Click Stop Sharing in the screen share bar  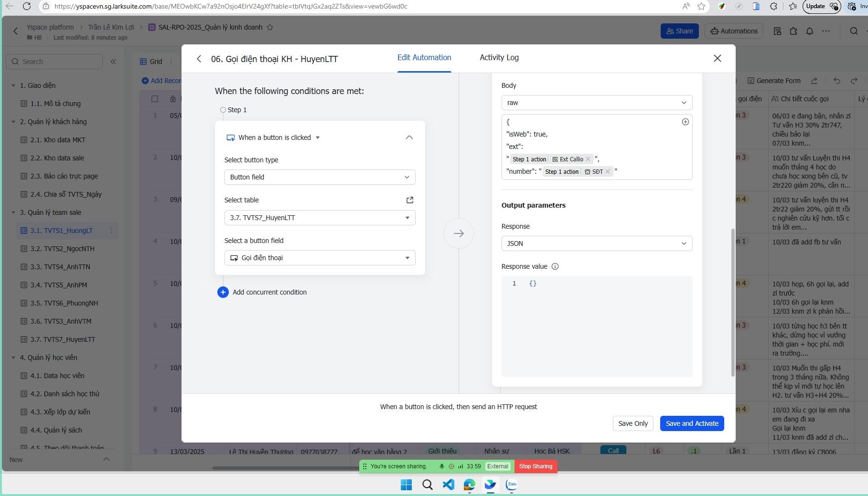[536, 466]
